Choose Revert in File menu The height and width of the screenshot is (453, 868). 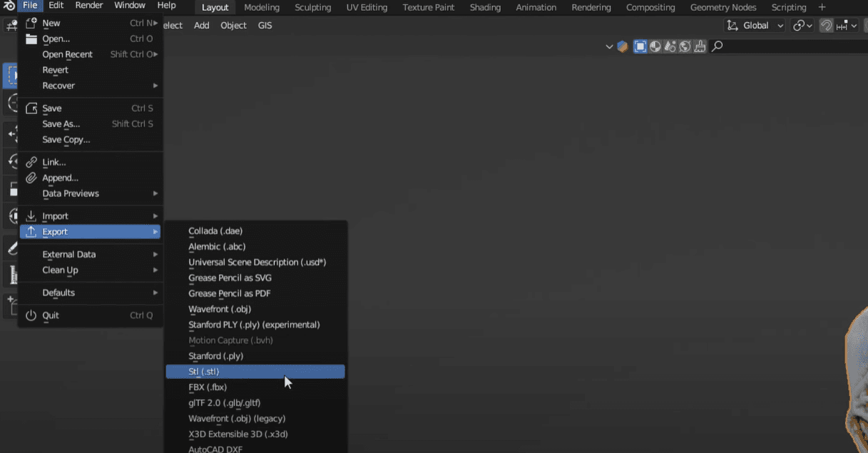(x=91, y=70)
